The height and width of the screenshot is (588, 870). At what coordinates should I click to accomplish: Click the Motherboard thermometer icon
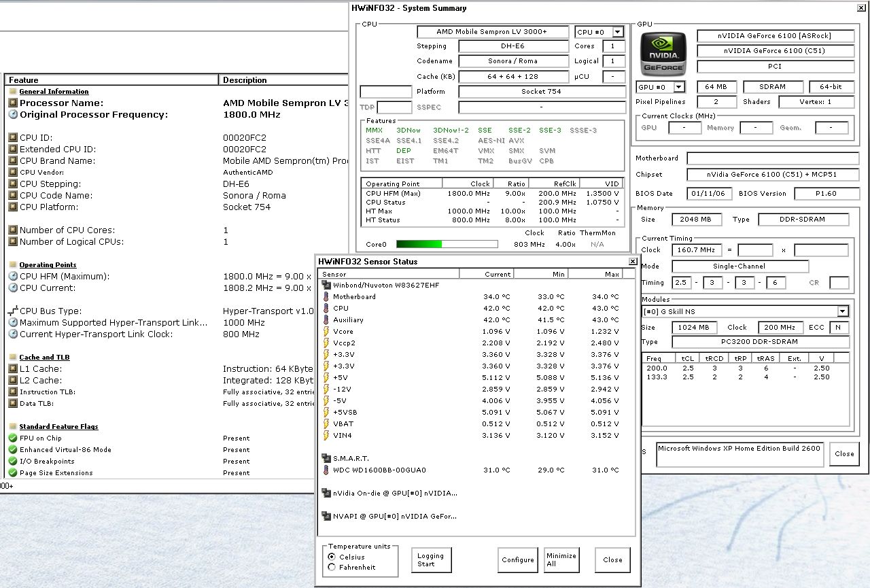point(326,297)
